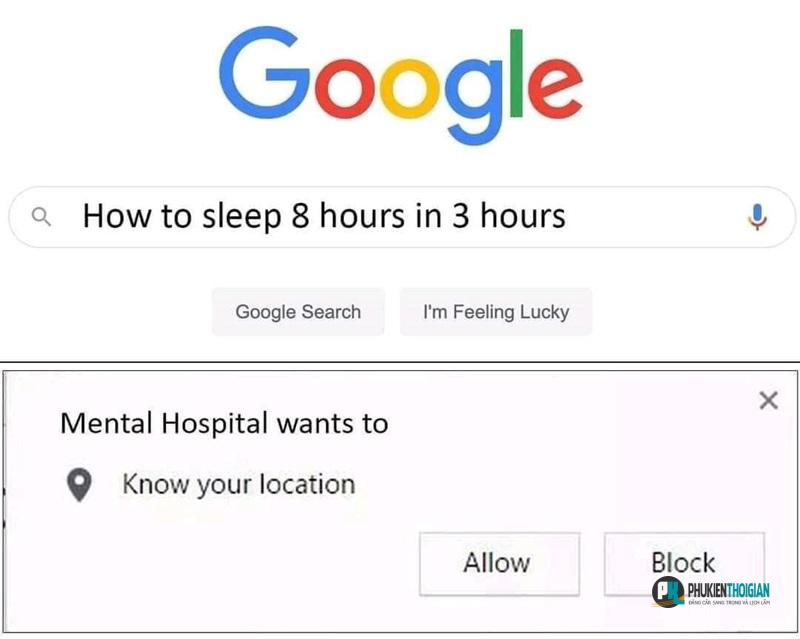Click the lowercase blue g in Google logo
Screen dimensions: 800x639
click(474, 102)
